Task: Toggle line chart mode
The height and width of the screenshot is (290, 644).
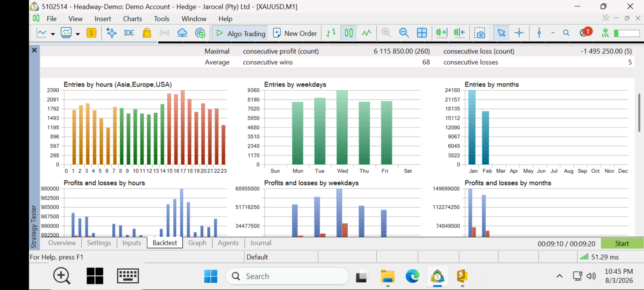Action: coord(367,33)
